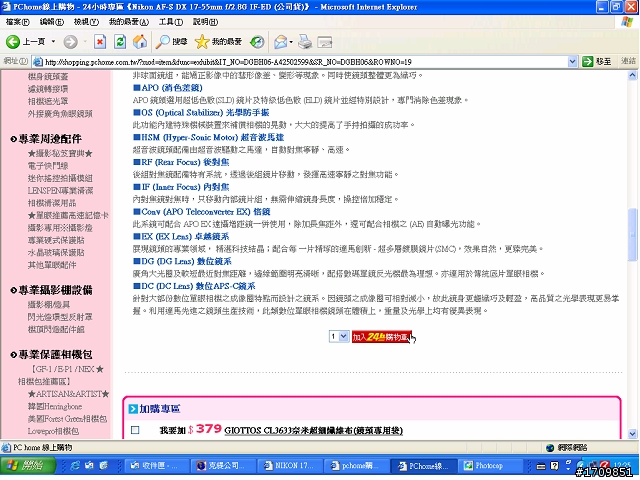Click the Stop loading icon
Viewport: 640px width, 480px height.
coord(100,42)
